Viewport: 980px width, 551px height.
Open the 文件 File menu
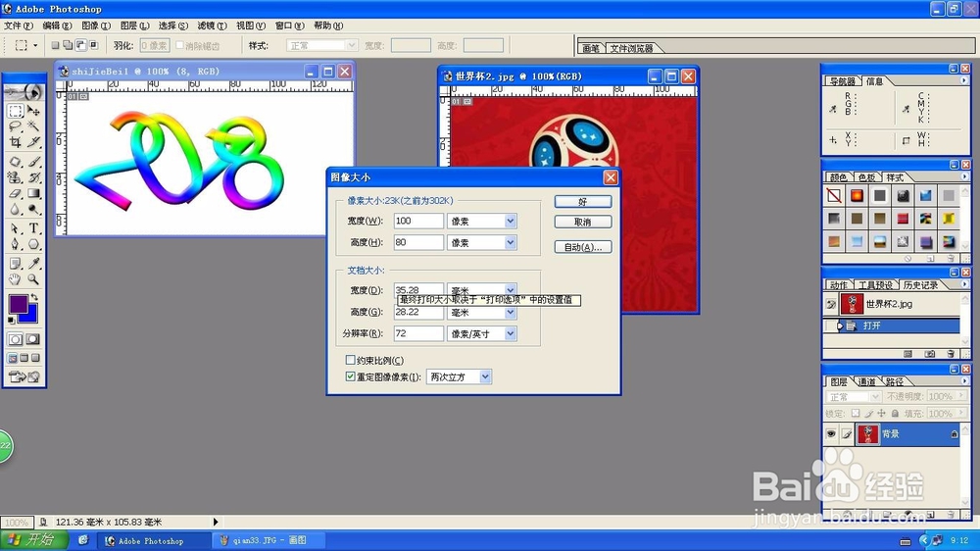pyautogui.click(x=18, y=25)
